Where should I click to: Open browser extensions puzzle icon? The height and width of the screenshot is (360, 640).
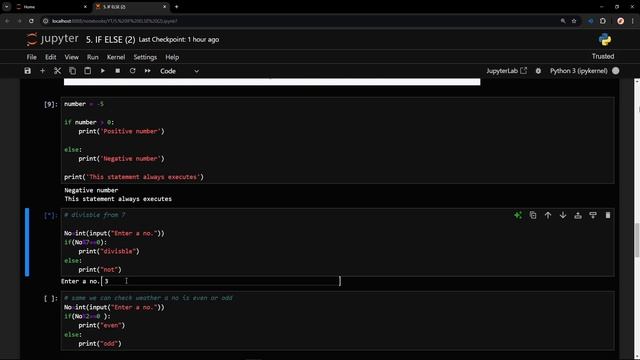click(x=603, y=21)
